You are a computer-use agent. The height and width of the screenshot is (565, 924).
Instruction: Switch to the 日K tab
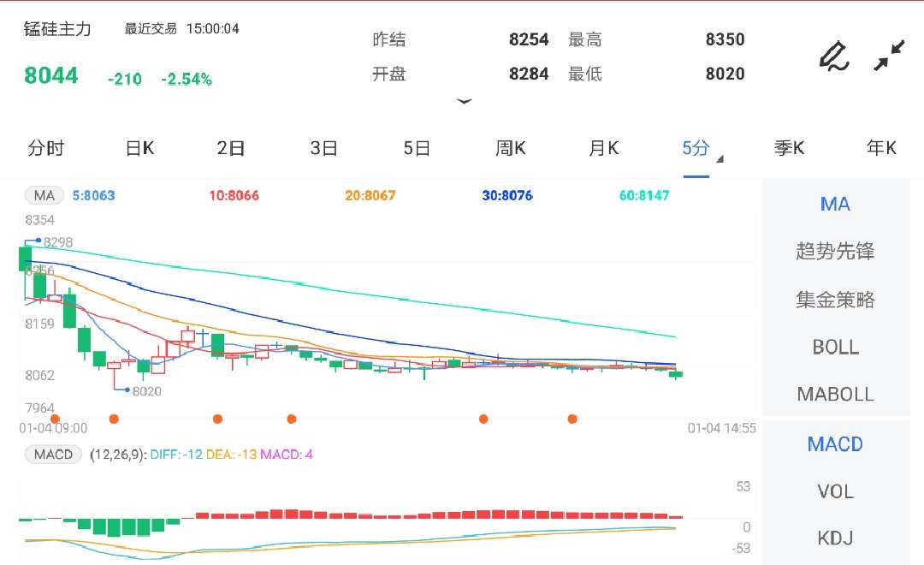click(x=139, y=148)
